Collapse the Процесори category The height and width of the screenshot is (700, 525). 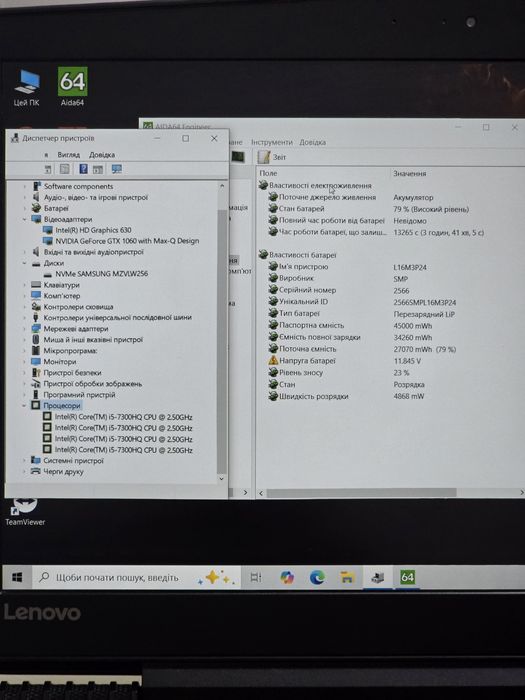pyautogui.click(x=25, y=406)
